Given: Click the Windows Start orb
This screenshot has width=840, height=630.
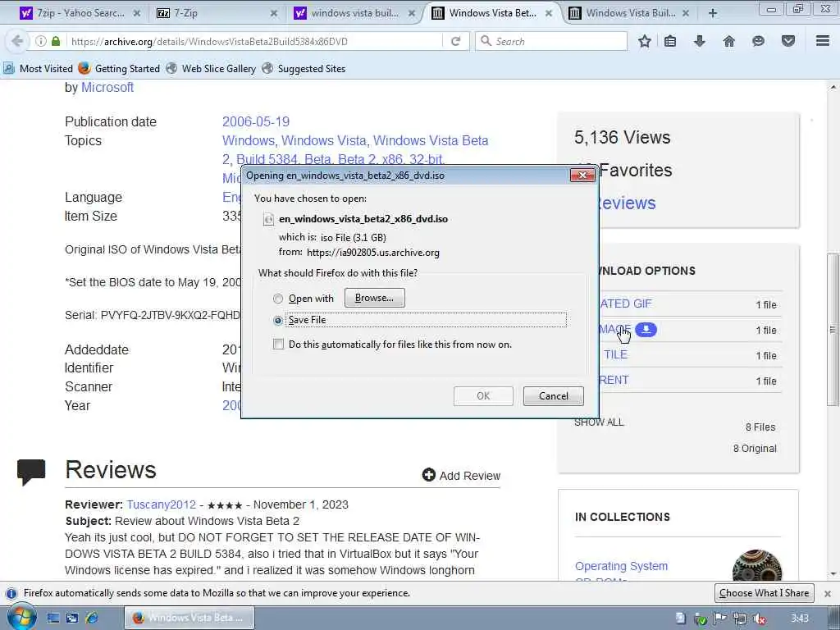Looking at the screenshot, I should [x=21, y=617].
